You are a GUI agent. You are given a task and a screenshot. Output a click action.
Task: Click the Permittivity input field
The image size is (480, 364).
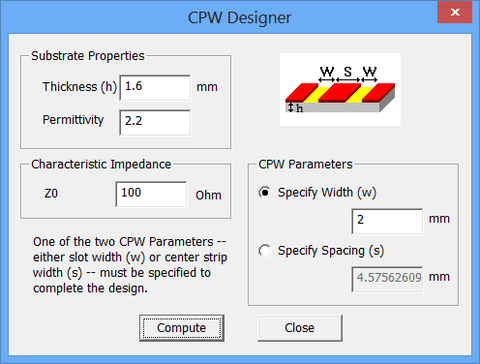pos(155,122)
